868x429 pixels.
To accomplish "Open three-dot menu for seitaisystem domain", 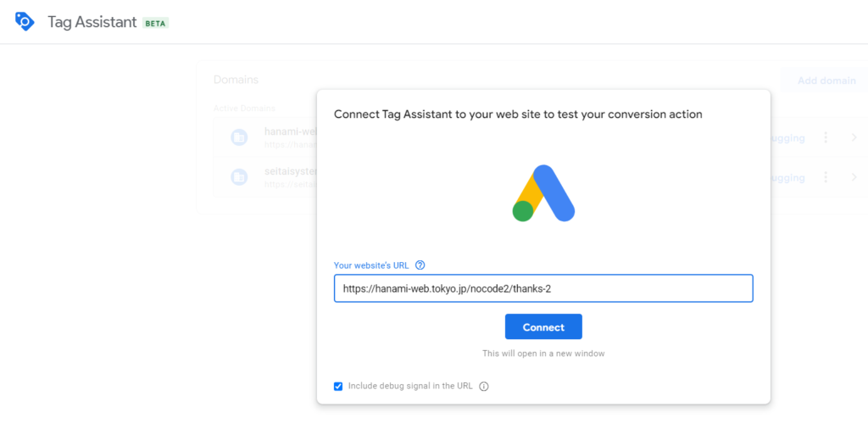I will tap(826, 177).
